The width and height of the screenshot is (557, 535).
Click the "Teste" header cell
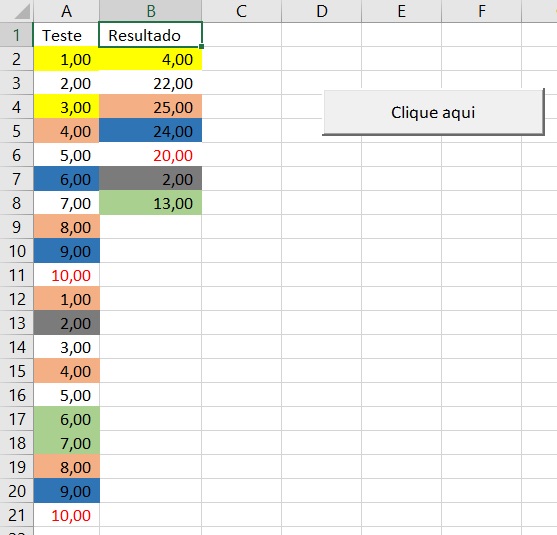(x=66, y=35)
